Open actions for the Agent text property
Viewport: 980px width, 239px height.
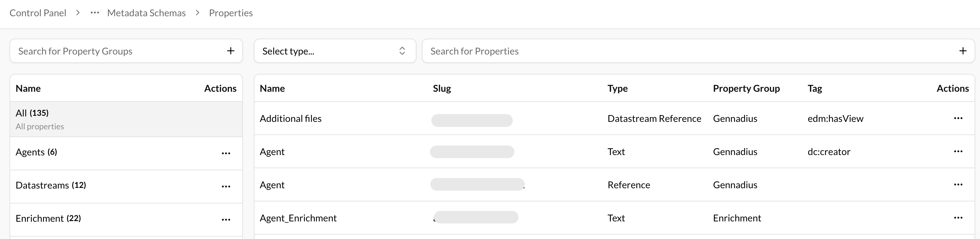pos(959,151)
